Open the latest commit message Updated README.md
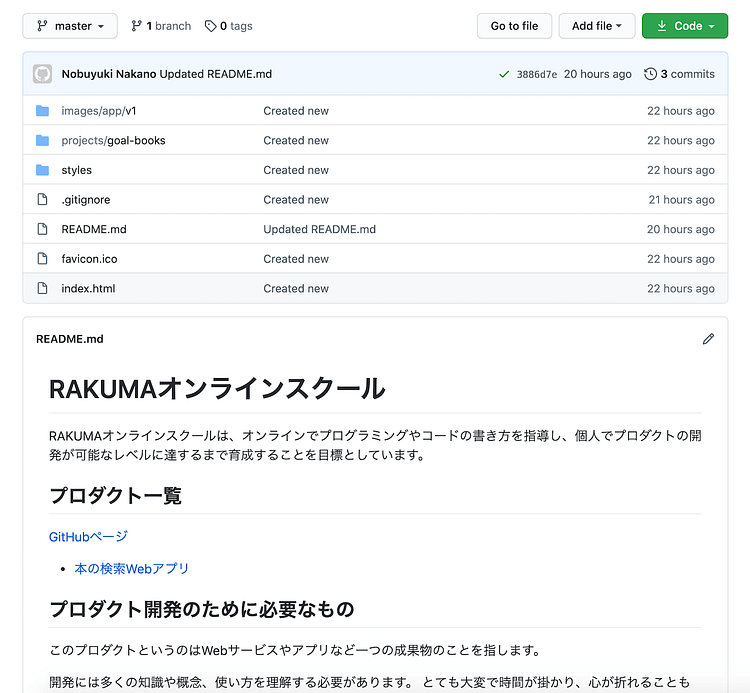750x693 pixels. tap(216, 74)
